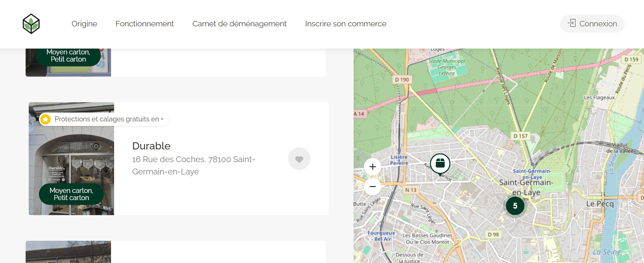
Task: Click the Connexion button
Action: (x=592, y=24)
